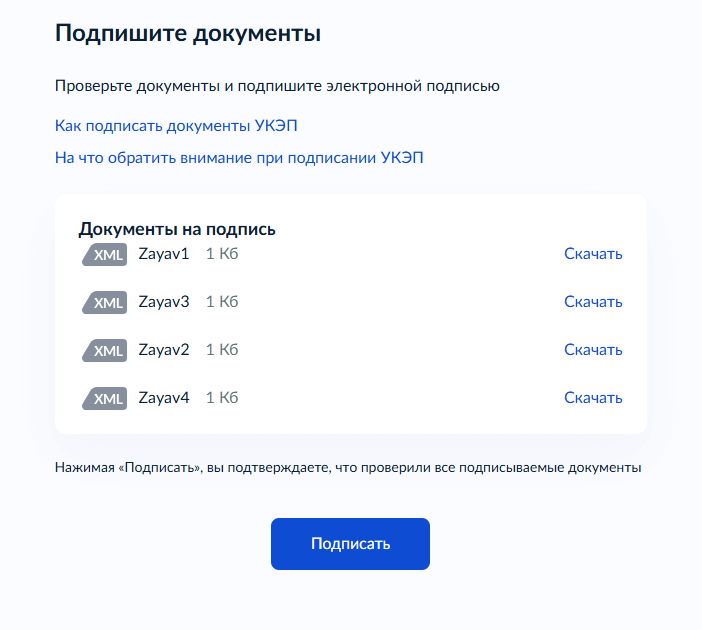Screen dimensions: 702x630
Task: Click the 'Документы на подпись' section title
Action: (177, 229)
